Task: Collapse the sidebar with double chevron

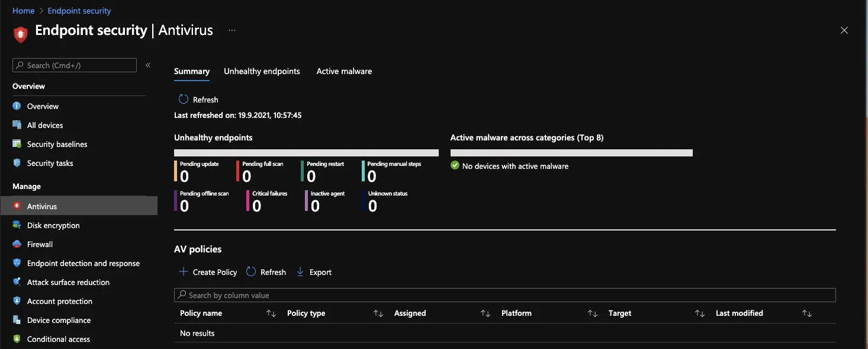Action: coord(148,65)
